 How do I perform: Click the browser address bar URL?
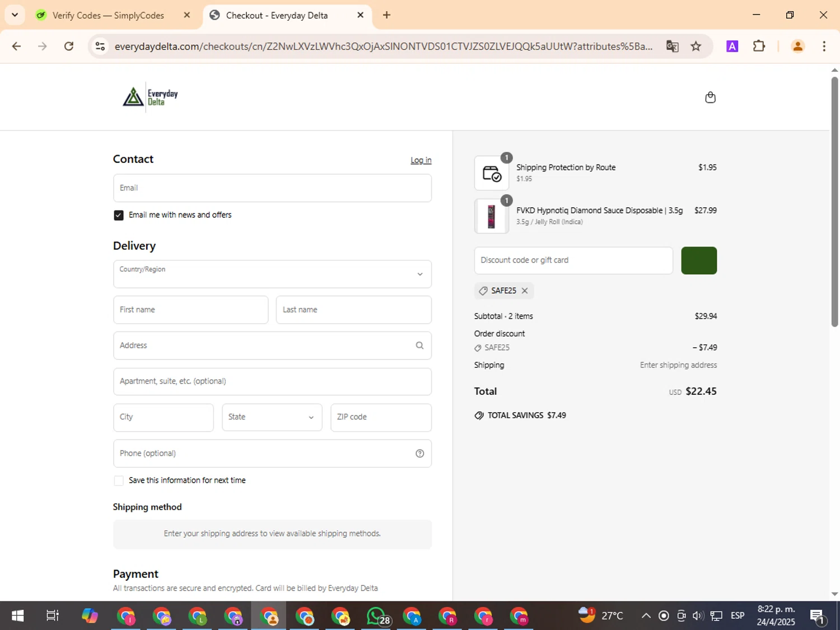pos(384,46)
